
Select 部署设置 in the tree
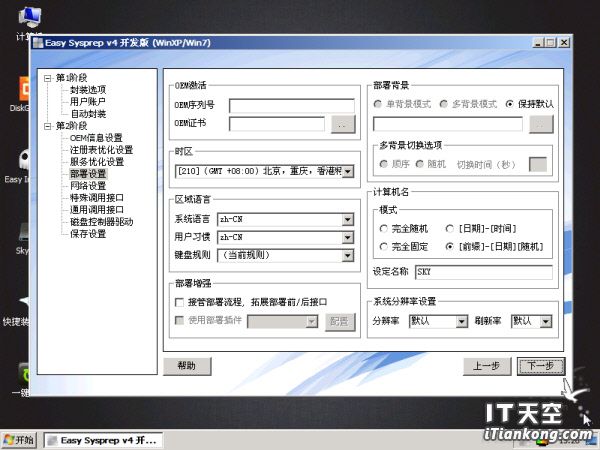pyautogui.click(x=88, y=174)
